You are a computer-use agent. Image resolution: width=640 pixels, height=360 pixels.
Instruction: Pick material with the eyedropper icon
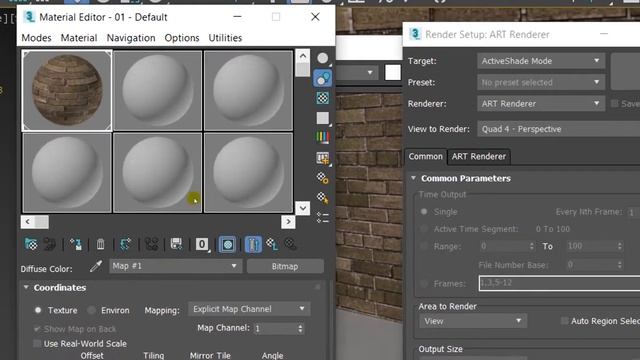click(96, 267)
